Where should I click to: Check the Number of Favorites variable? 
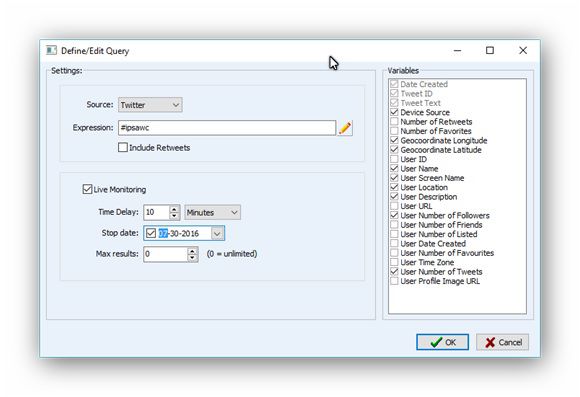(394, 131)
